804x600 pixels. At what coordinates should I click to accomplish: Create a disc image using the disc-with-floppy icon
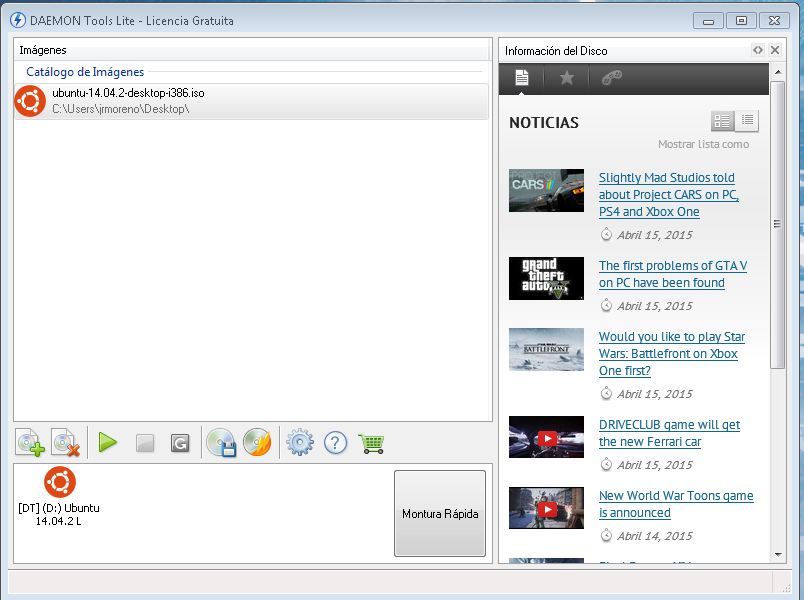[221, 443]
